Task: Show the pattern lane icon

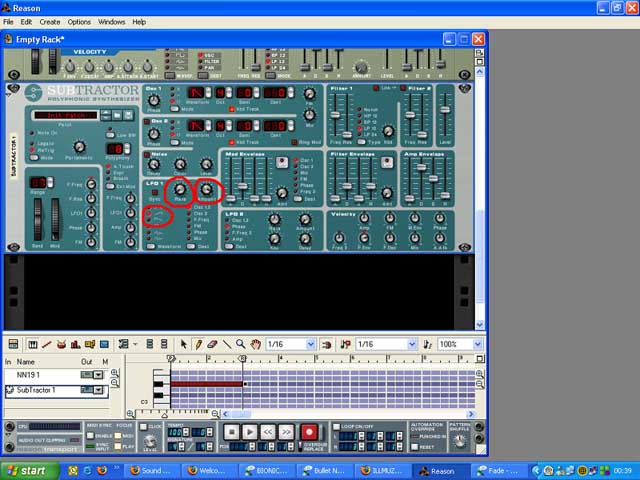Action: [x=90, y=344]
